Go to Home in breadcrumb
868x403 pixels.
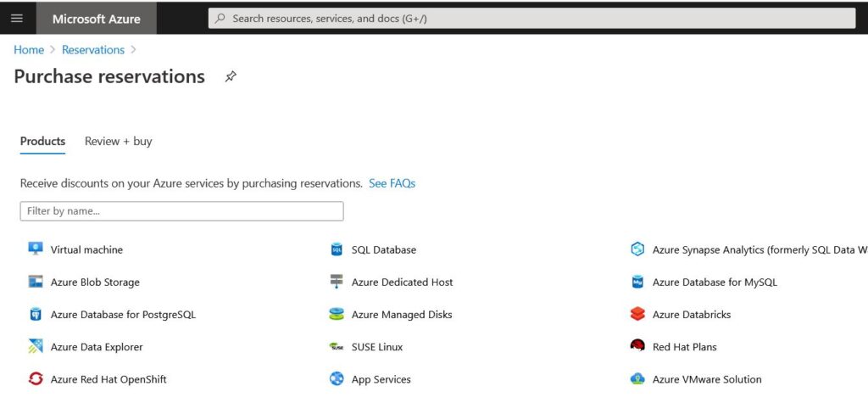click(x=29, y=50)
